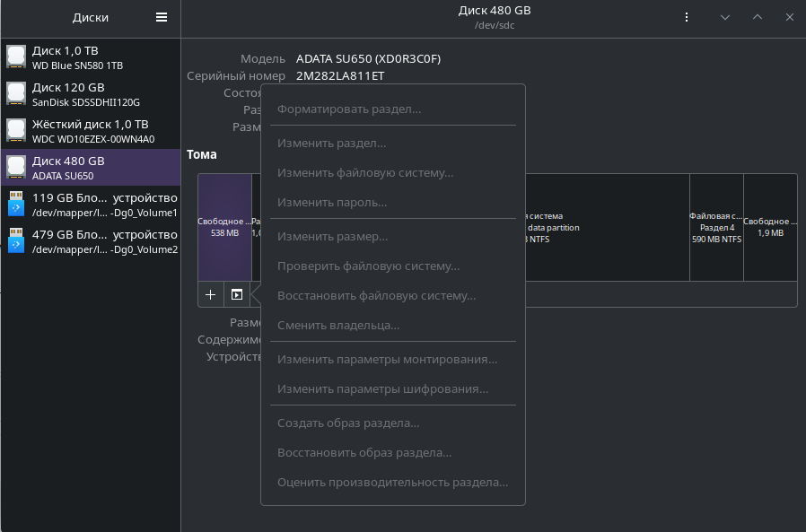Choose Форматировать раздел... from menu
The image size is (806, 532).
tap(349, 109)
